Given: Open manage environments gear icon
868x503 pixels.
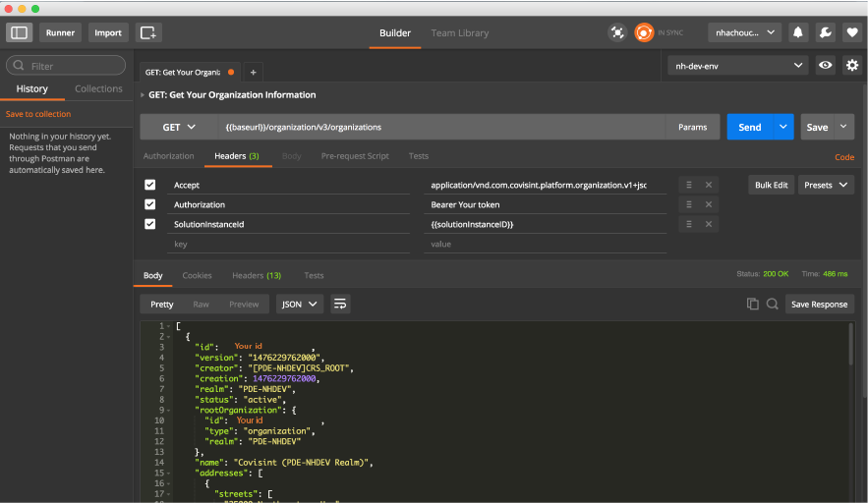Looking at the screenshot, I should [x=852, y=66].
